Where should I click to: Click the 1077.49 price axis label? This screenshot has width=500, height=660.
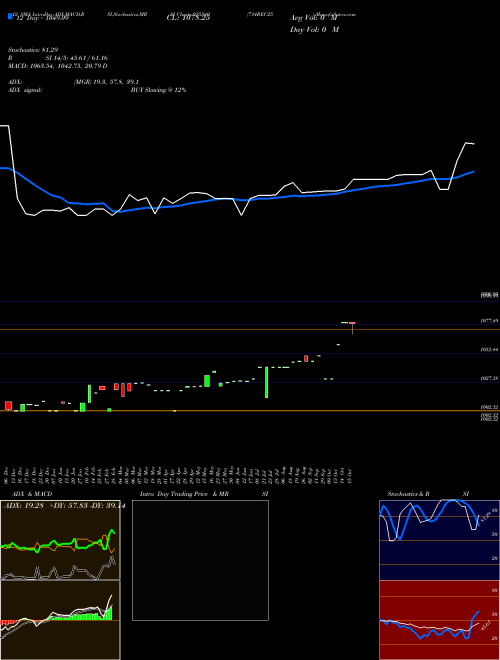pyautogui.click(x=489, y=321)
